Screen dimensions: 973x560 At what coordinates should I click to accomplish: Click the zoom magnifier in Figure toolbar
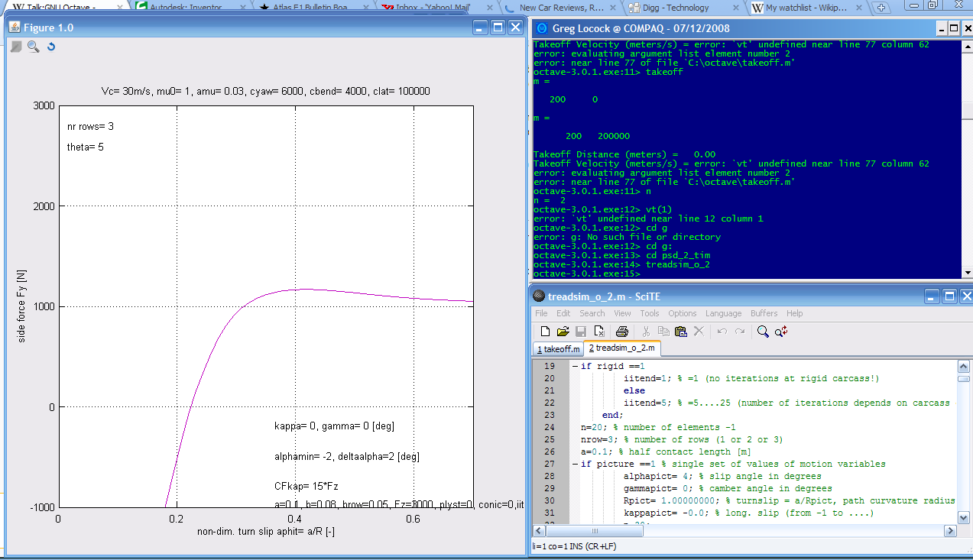tap(33, 47)
